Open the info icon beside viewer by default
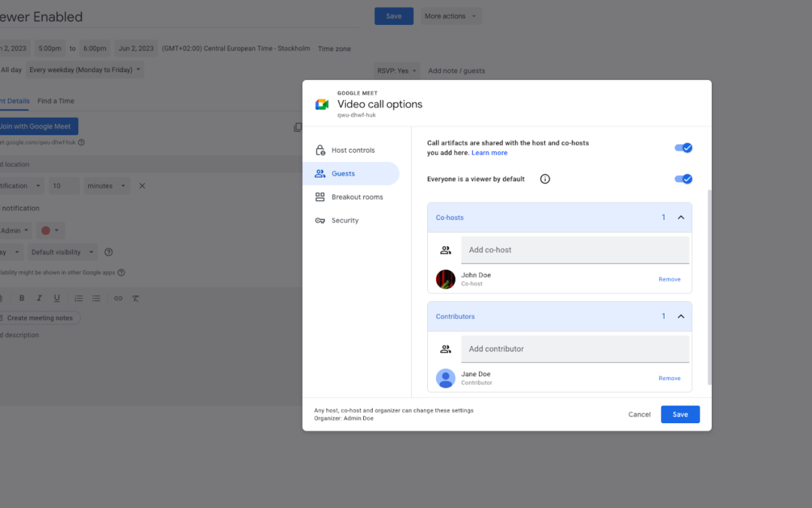The image size is (812, 508). (x=545, y=179)
